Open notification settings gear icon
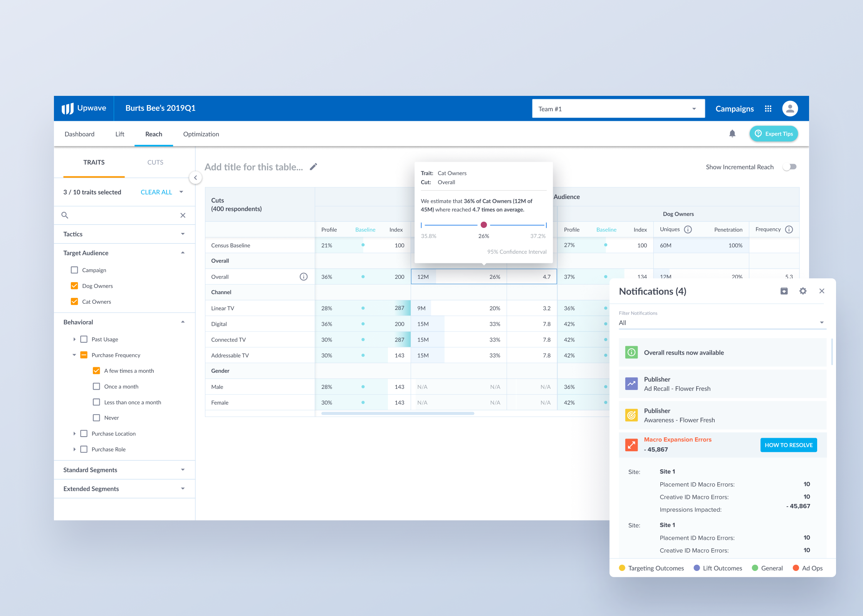This screenshot has height=616, width=863. point(803,291)
